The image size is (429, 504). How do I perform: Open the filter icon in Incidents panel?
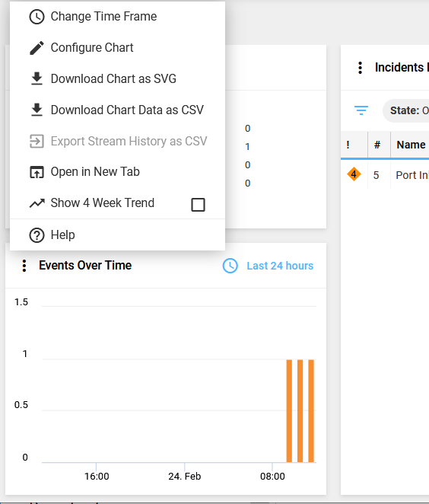coord(361,110)
